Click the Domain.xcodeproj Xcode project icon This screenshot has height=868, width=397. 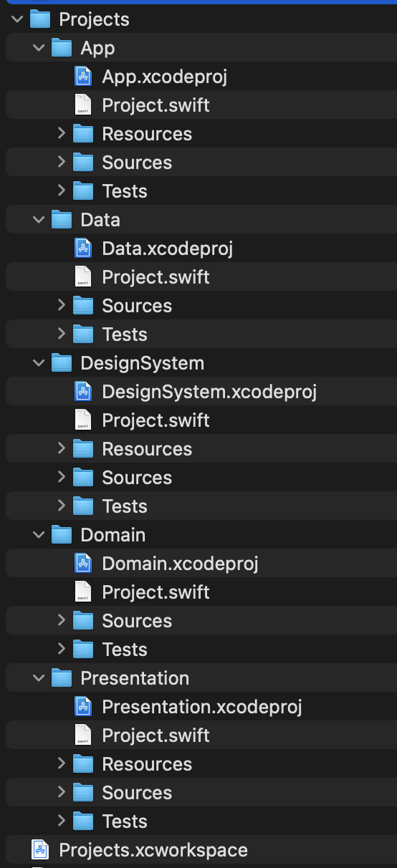point(84,563)
